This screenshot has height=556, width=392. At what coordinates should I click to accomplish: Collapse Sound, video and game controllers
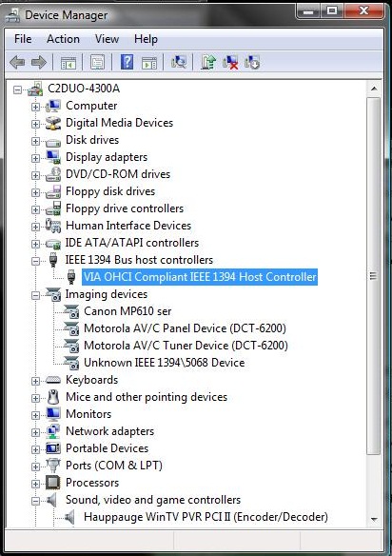(35, 501)
